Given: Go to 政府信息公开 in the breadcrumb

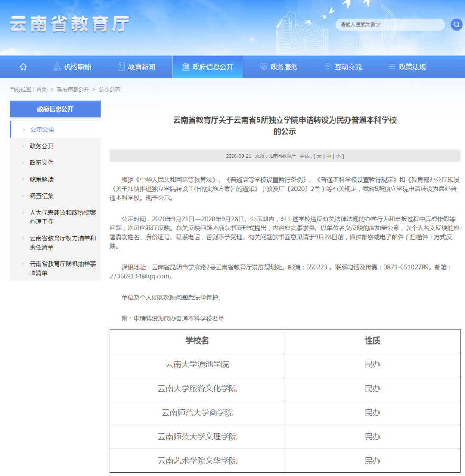Looking at the screenshot, I should click(73, 89).
